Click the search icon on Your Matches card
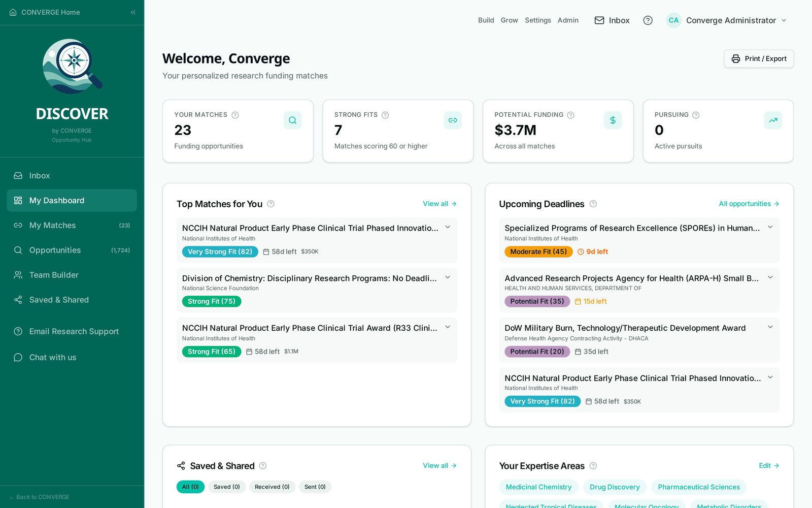Viewport: 812px width, 508px height. (293, 120)
